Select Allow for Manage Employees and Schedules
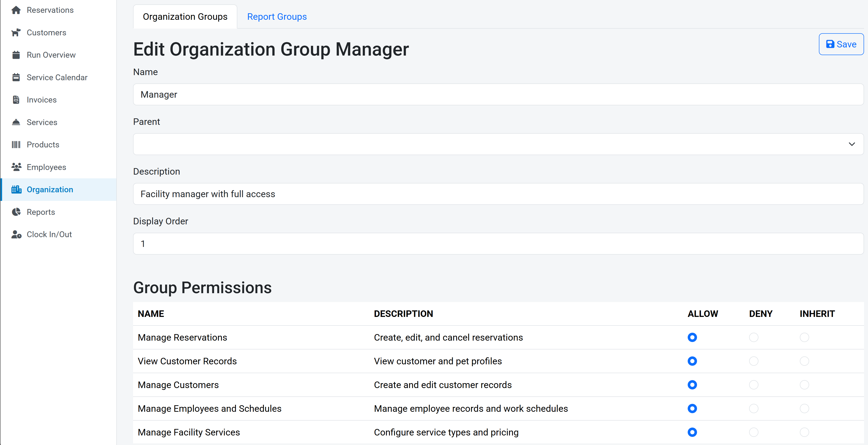The height and width of the screenshot is (445, 868). [x=692, y=408]
